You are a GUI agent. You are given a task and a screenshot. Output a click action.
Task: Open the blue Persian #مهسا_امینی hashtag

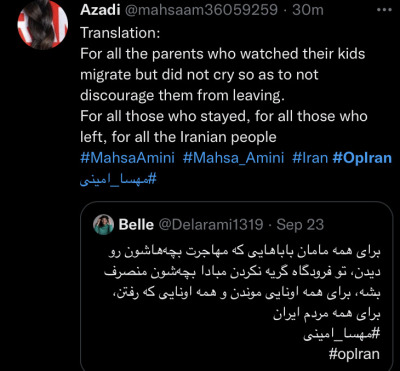118,179
